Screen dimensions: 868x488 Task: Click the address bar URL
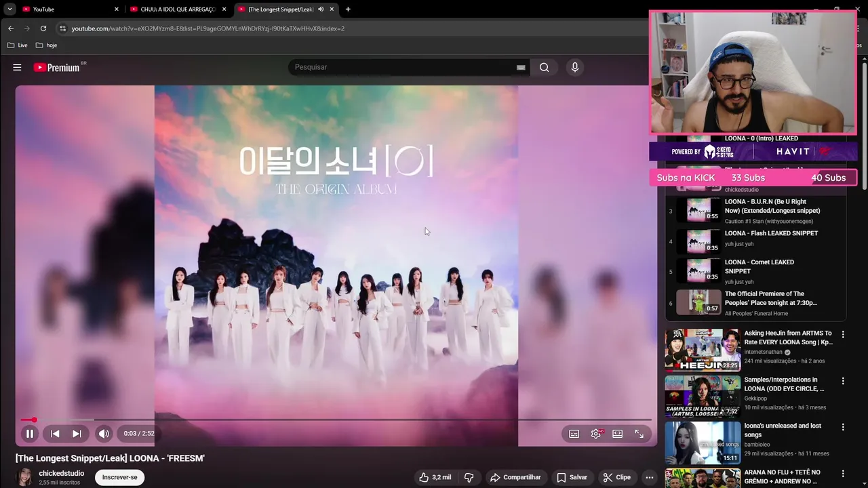tap(208, 28)
